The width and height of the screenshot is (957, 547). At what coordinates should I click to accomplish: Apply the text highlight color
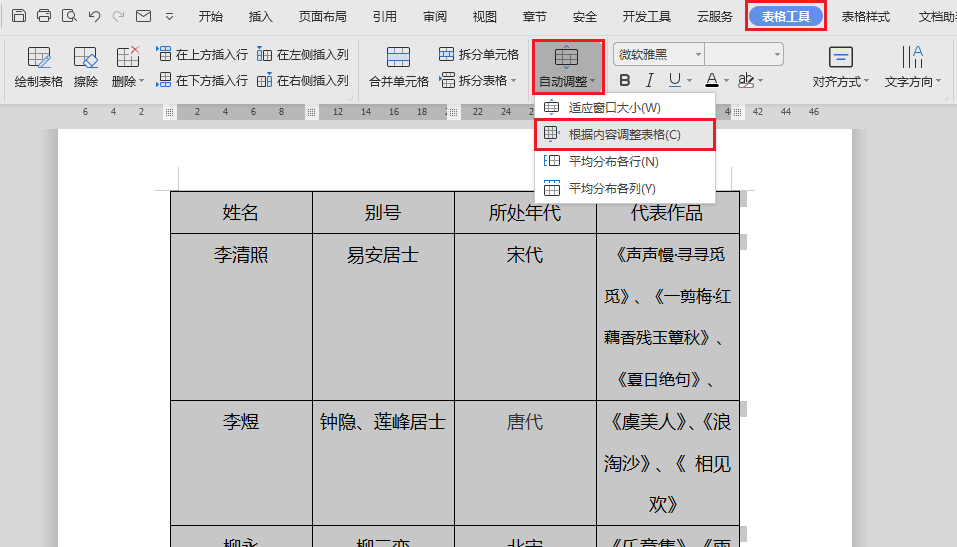coord(746,80)
